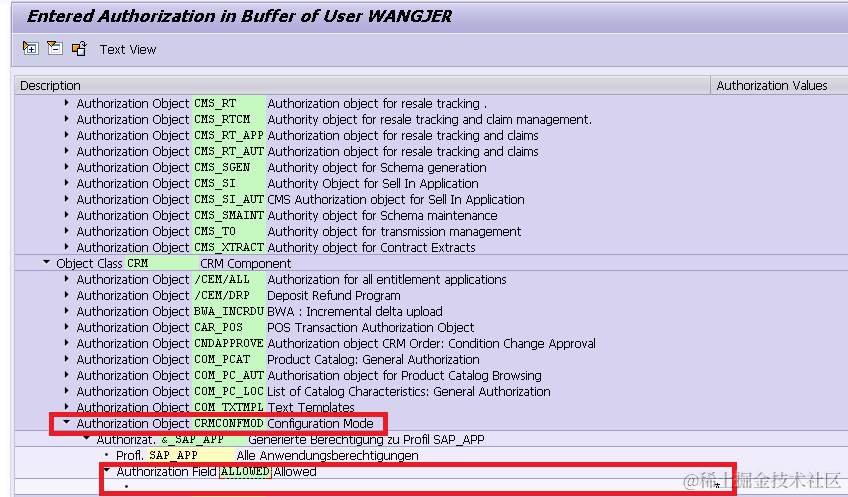Screen dimensions: 848x497
Task: Click 'Product Catalog: General Authorization' description
Action: point(373,359)
